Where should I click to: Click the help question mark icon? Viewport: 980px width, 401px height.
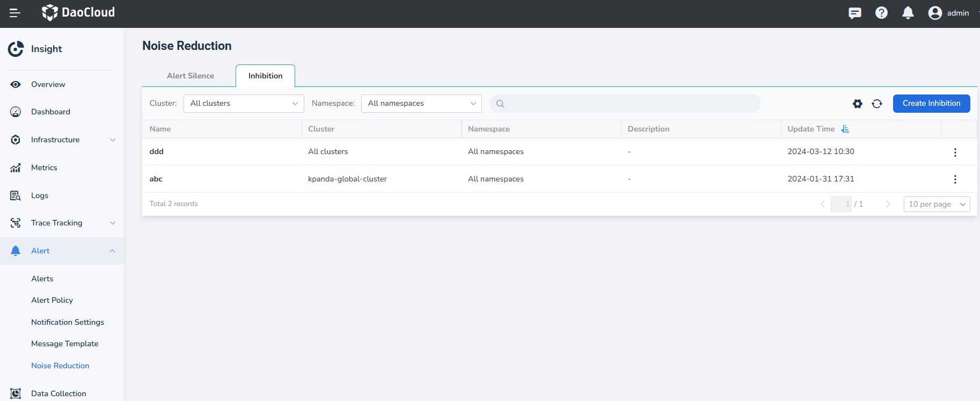[881, 13]
